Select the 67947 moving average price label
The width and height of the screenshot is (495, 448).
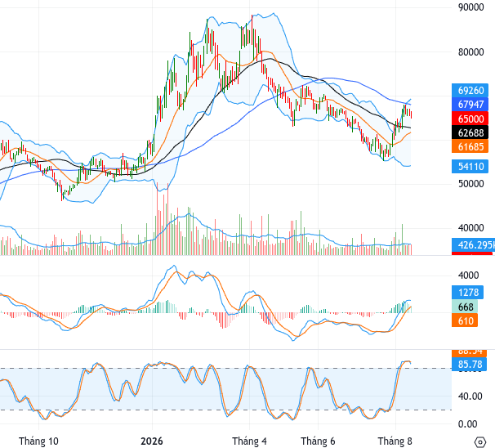click(470, 105)
